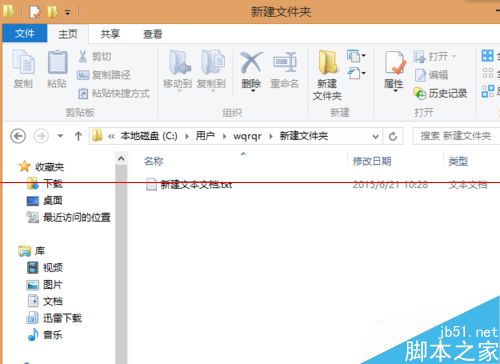Click the date 2015/6/21 10:28
The image size is (500, 364).
coord(390,184)
